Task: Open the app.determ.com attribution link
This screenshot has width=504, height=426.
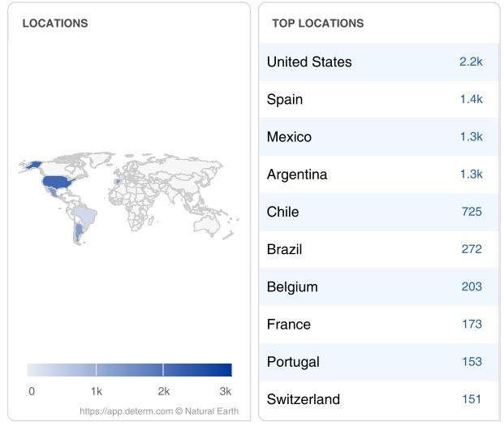Action: [x=127, y=411]
